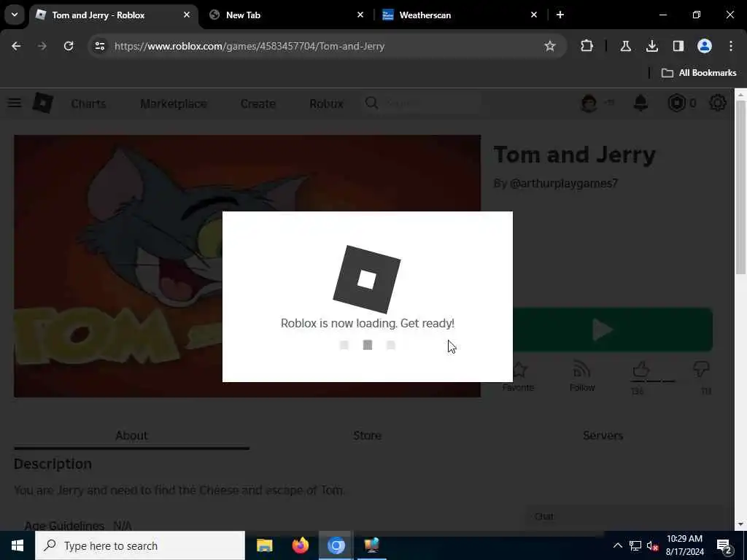Click the green Play button

(x=613, y=330)
